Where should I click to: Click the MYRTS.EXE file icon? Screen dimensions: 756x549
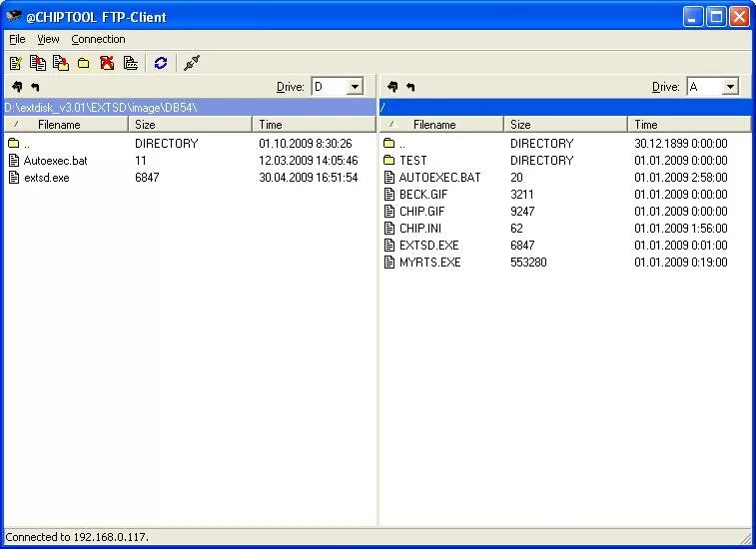tap(389, 263)
